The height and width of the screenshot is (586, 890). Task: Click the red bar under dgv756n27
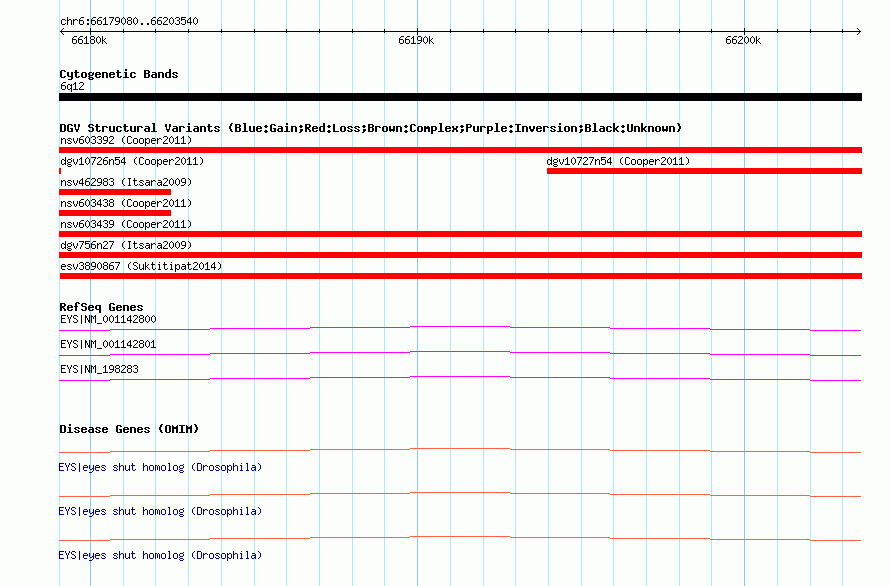coord(460,255)
